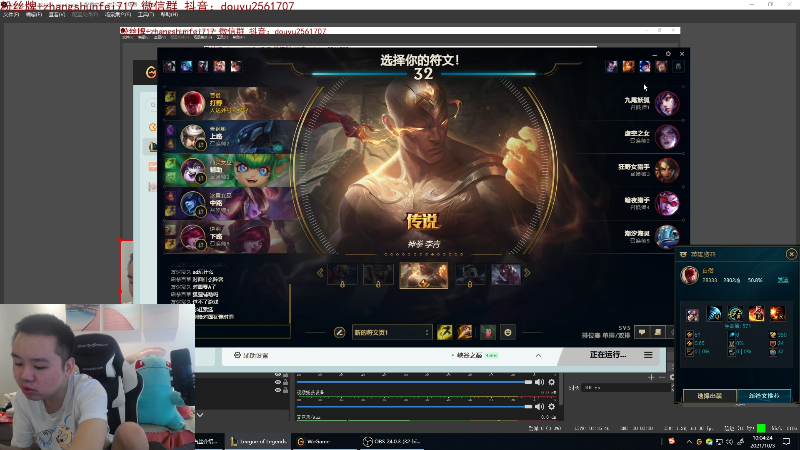Open Windows notification center icon
Image resolution: width=800 pixels, height=450 pixels.
(787, 441)
